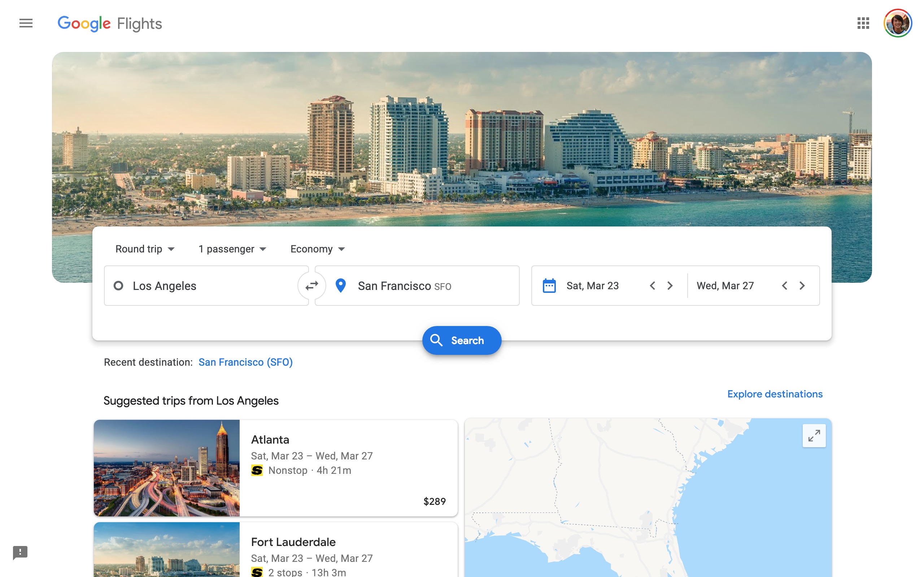Open the navigation hamburger menu

pos(26,23)
